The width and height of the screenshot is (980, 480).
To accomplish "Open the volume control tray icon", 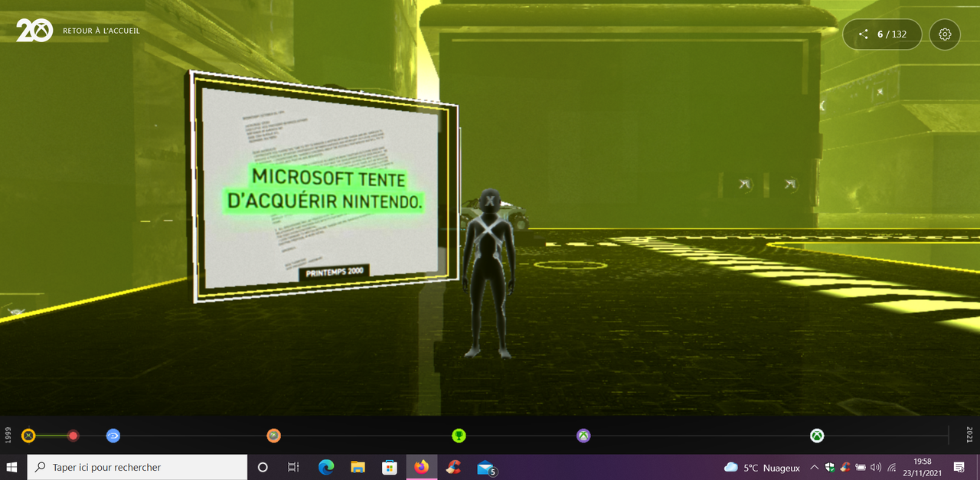I will tap(876, 467).
